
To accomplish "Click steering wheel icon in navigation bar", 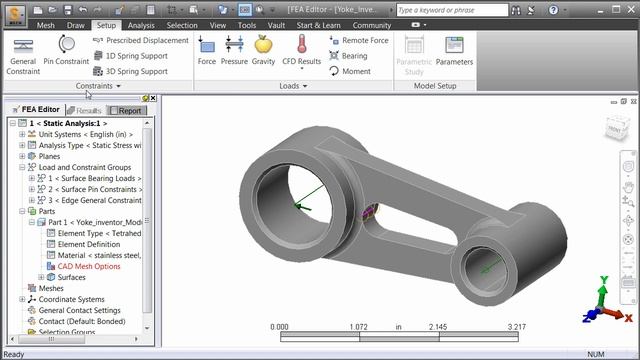I will pyautogui.click(x=628, y=167).
